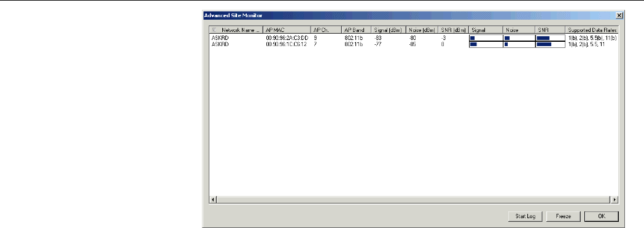Viewport: 644px width, 228px height.
Task: Sort by the Noise (dBm) column header
Action: 422,30
